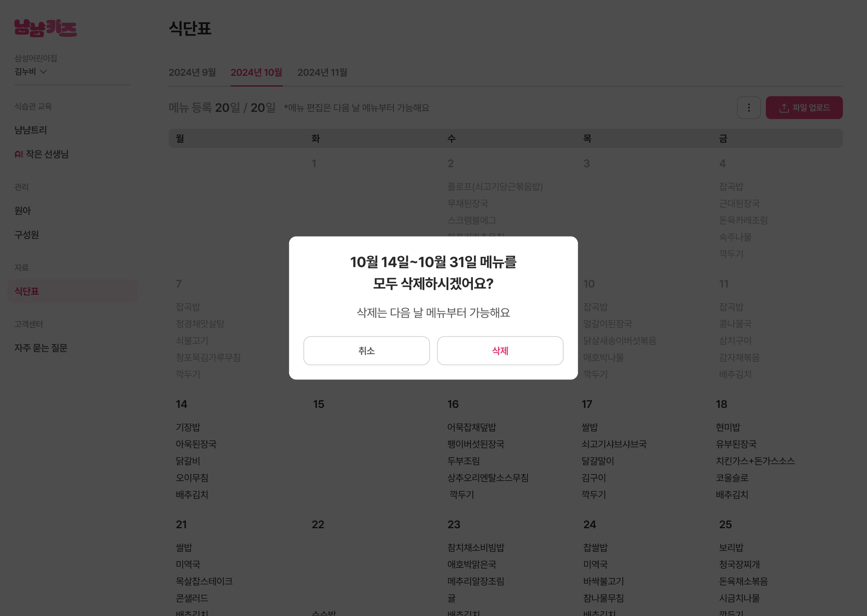Click the 냠냠키즈 logo
This screenshot has height=616, width=867.
click(x=46, y=28)
